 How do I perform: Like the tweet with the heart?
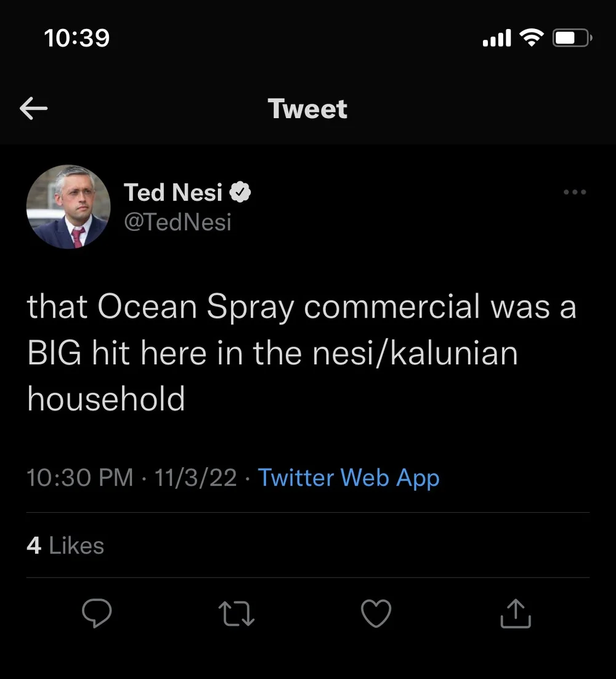376,613
